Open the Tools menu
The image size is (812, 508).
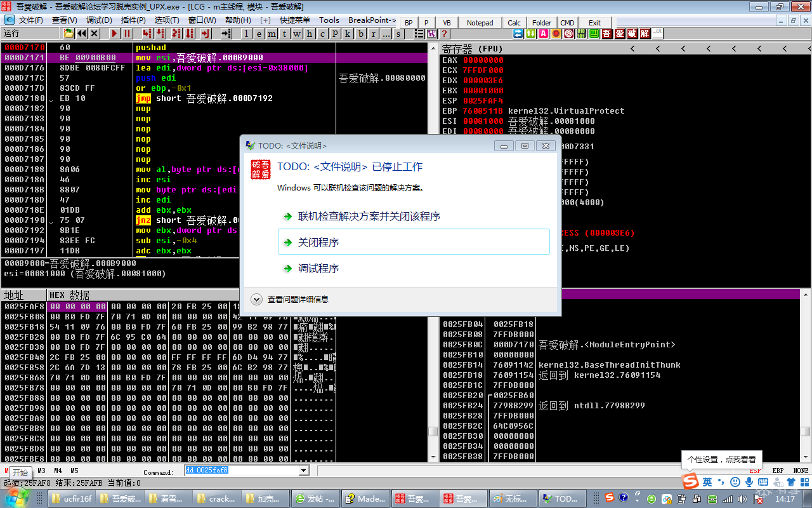[x=329, y=20]
